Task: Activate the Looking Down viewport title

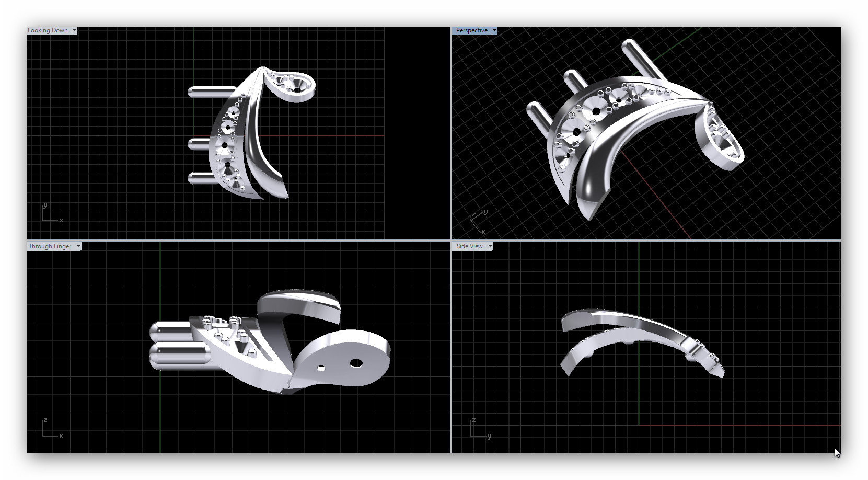Action: coord(48,30)
